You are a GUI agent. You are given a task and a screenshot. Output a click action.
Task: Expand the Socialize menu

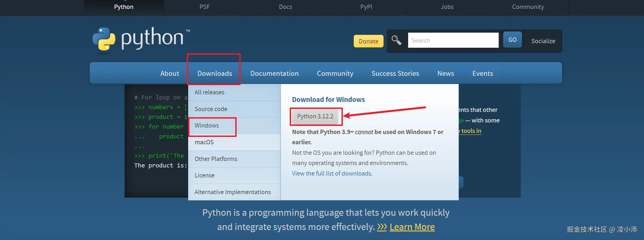point(543,41)
